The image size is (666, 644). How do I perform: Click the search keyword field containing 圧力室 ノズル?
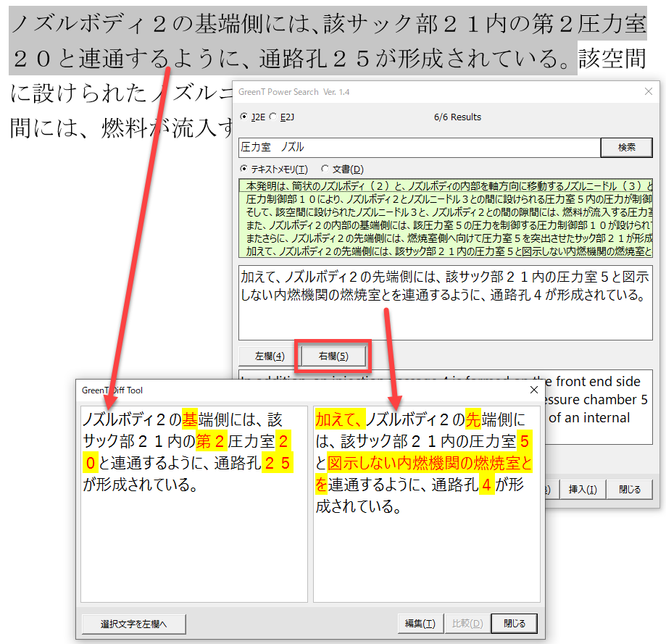419,147
